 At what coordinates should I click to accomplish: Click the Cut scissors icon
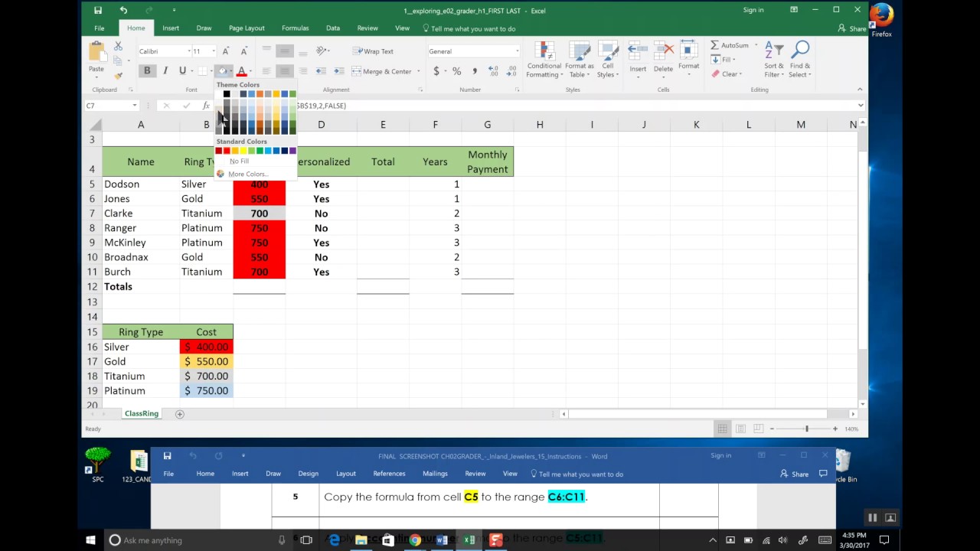click(x=118, y=47)
